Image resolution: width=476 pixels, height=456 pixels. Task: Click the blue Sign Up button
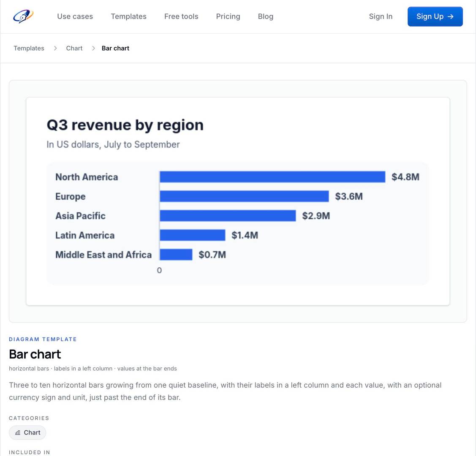click(435, 16)
